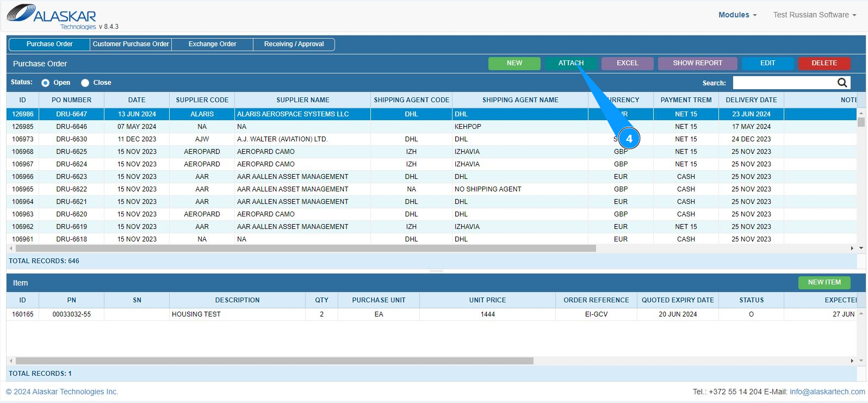Screen dimensions: 868x403
Task: Go to Receiving / Approval tab
Action: click(x=294, y=44)
